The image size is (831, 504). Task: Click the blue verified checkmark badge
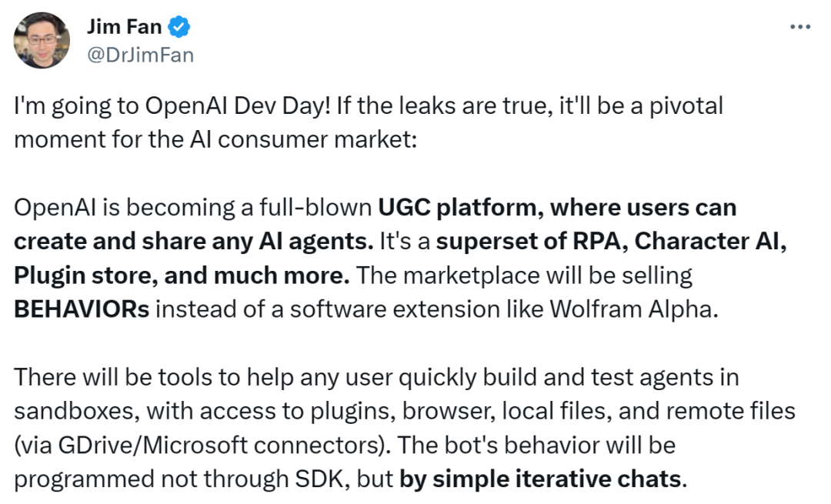pyautogui.click(x=179, y=26)
